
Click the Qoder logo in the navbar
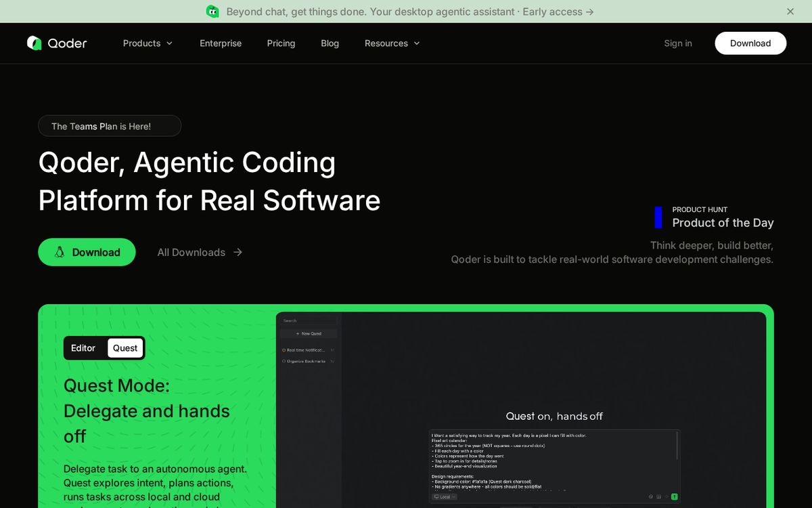[57, 43]
